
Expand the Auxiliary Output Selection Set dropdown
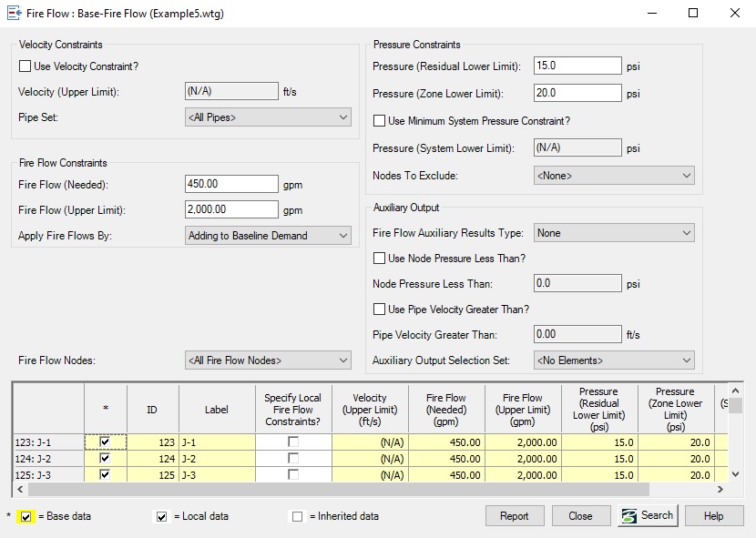[x=688, y=360]
